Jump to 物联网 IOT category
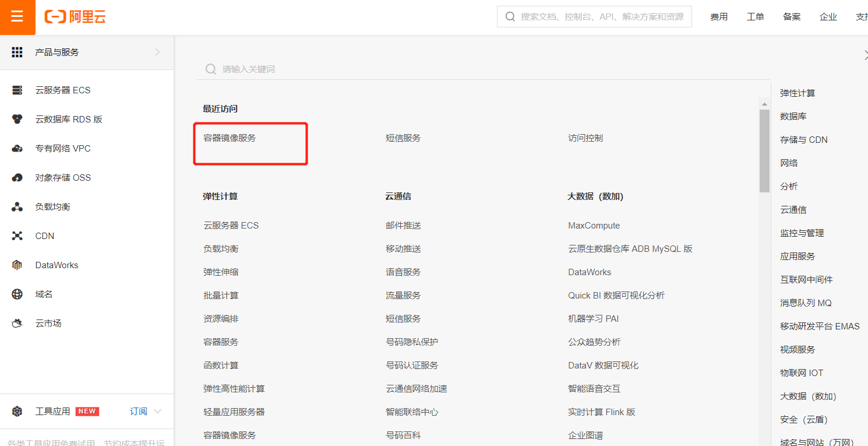Image resolution: width=868 pixels, height=446 pixels. coord(802,373)
